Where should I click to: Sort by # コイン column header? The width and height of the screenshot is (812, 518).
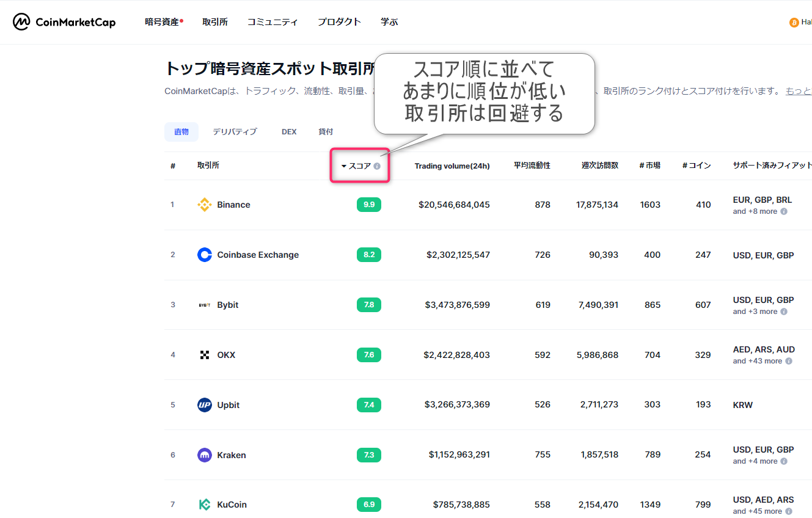[x=697, y=166]
